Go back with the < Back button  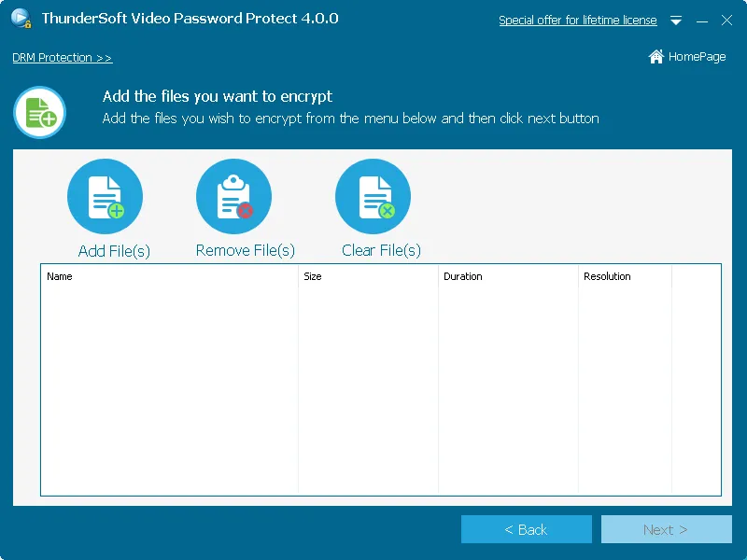tap(527, 529)
